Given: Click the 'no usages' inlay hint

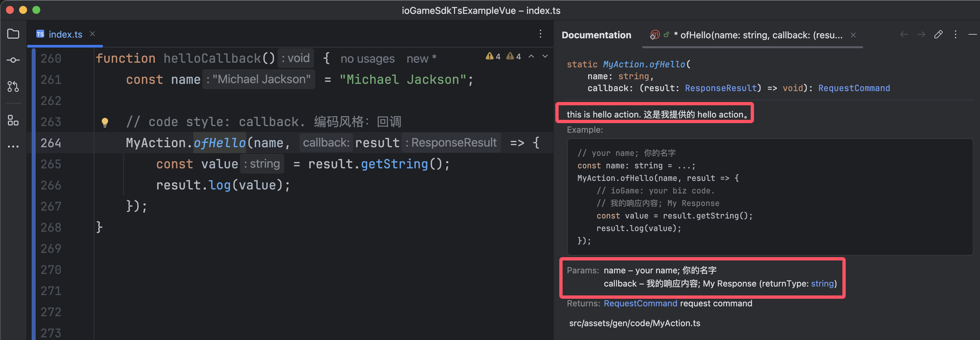Looking at the screenshot, I should pos(367,59).
